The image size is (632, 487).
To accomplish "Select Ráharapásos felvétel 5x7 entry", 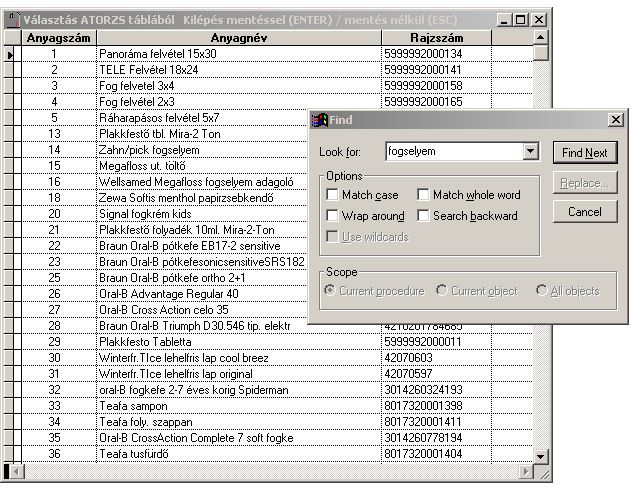I will [202, 118].
